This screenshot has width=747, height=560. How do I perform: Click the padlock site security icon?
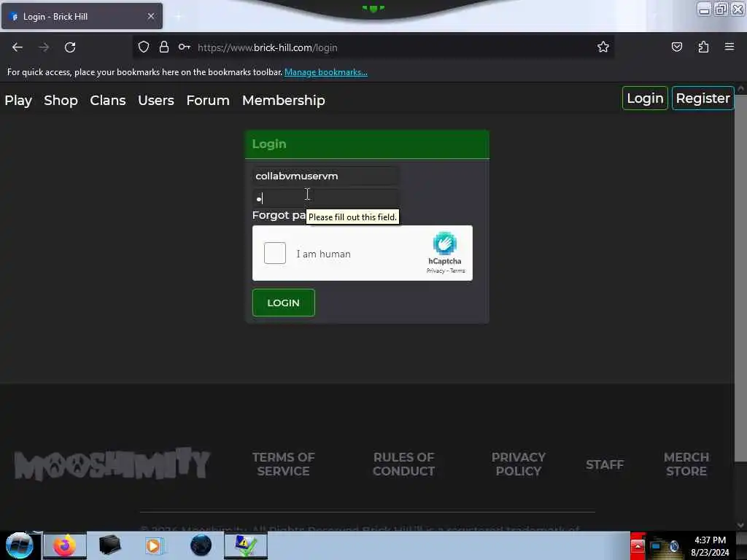pyautogui.click(x=164, y=47)
